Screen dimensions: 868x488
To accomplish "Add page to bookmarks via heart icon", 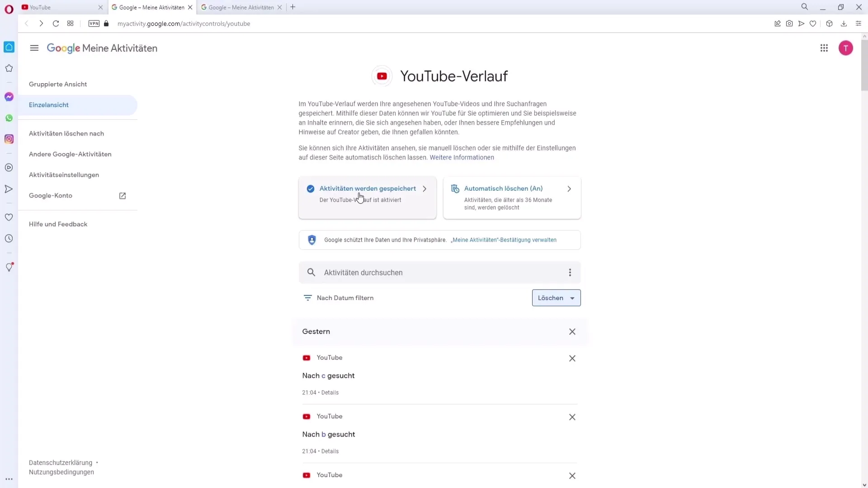I will click(813, 23).
